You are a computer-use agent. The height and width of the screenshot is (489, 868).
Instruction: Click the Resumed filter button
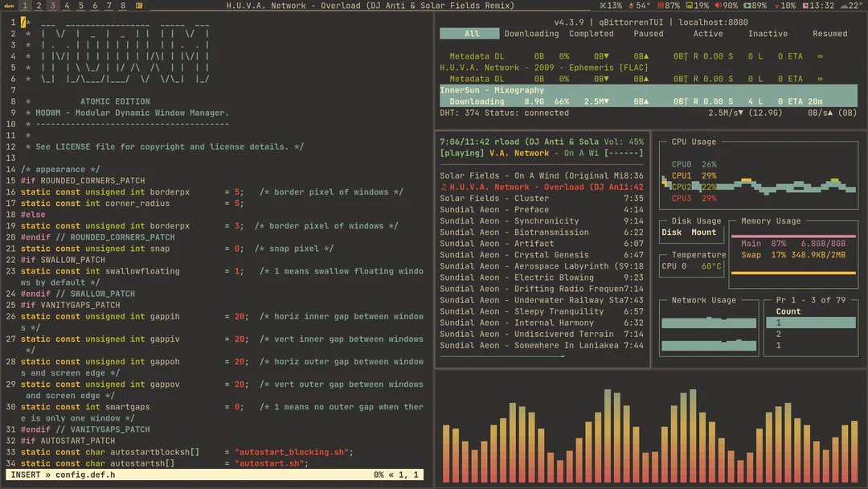point(829,34)
